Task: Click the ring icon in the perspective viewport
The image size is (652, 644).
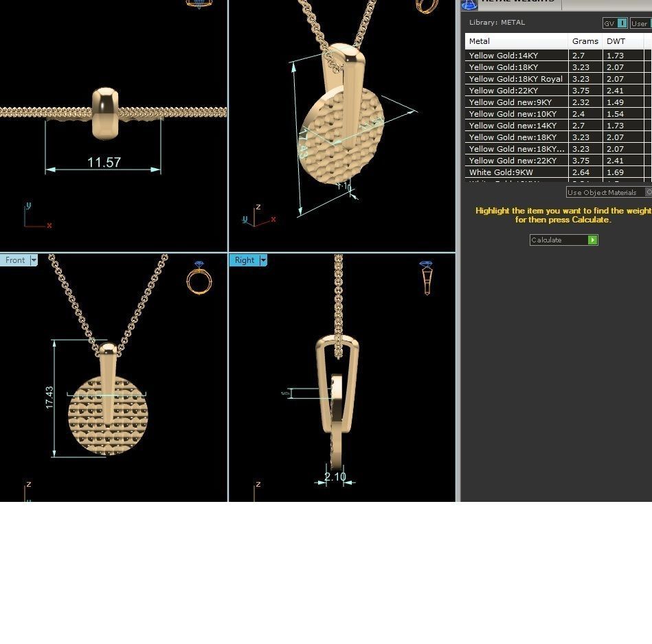Action: point(427,5)
